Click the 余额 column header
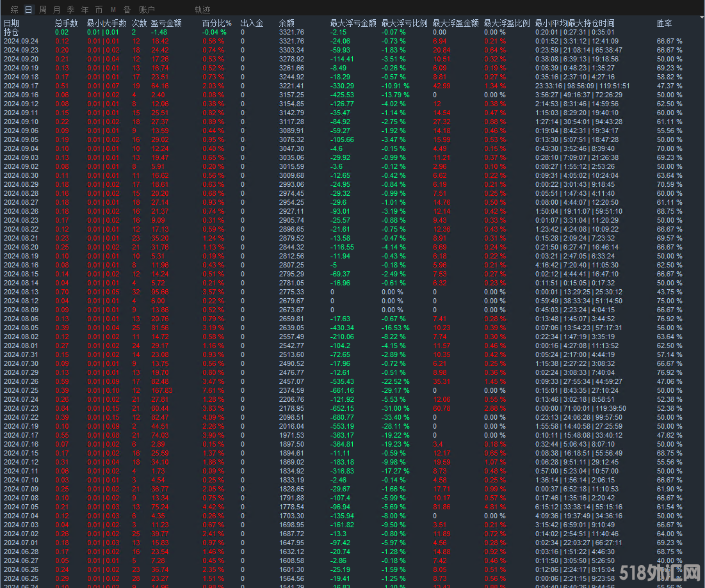This screenshot has width=705, height=588. [x=287, y=23]
